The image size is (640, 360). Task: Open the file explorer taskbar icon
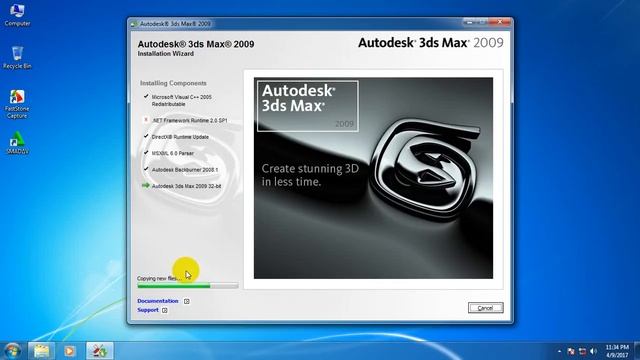pos(41,351)
